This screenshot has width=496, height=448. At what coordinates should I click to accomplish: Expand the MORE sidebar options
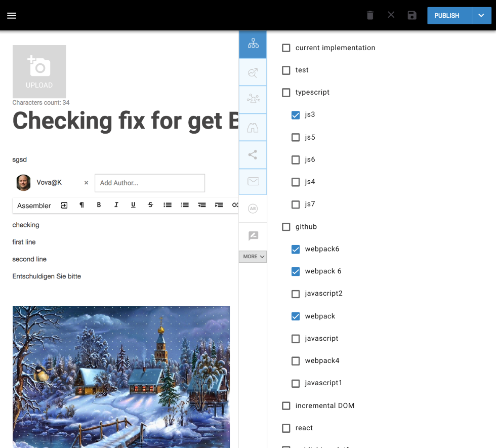pyautogui.click(x=253, y=257)
